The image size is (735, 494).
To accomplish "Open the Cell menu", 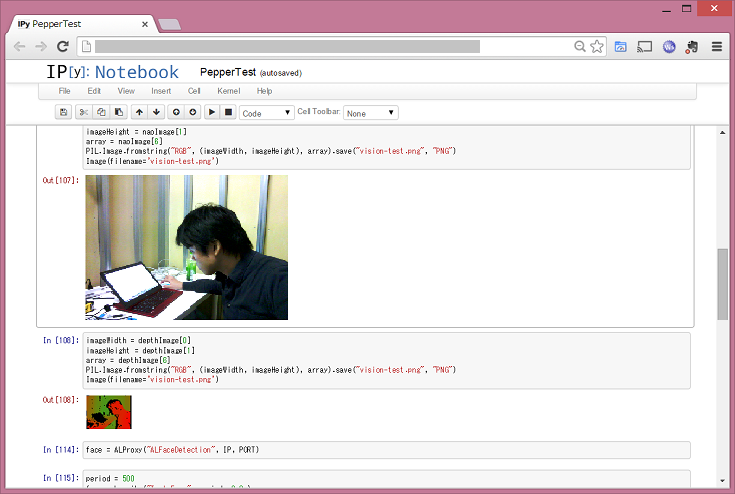I will point(194,91).
